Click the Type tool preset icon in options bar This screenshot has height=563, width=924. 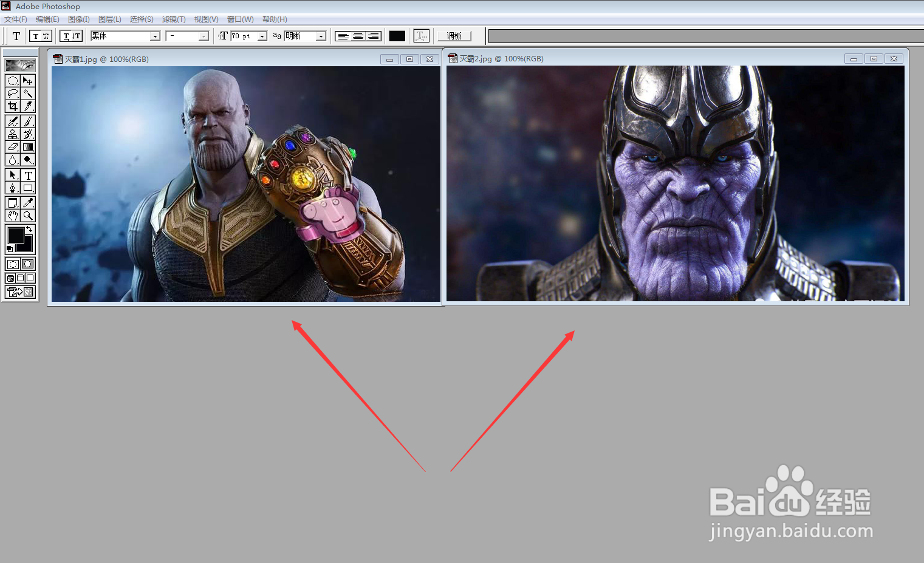(16, 36)
